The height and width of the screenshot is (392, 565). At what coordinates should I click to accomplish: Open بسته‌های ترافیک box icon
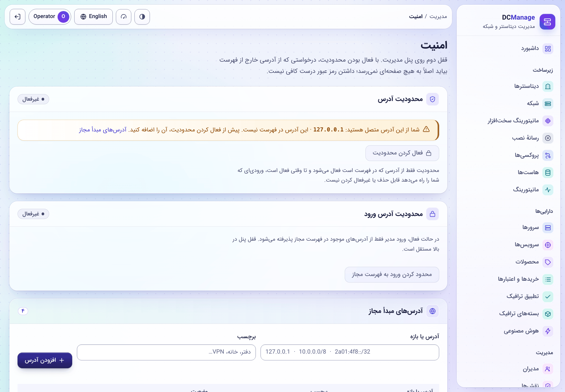[x=548, y=314]
